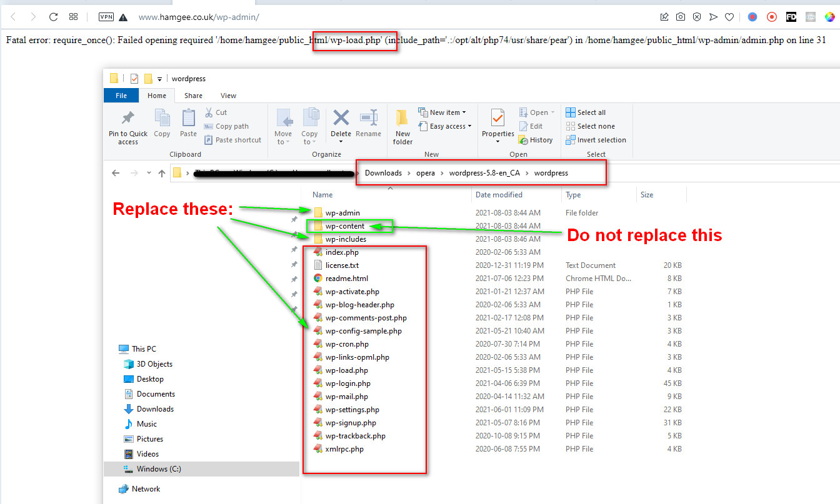The height and width of the screenshot is (504, 840).
Task: Click the Explorer back arrow
Action: pos(116,173)
